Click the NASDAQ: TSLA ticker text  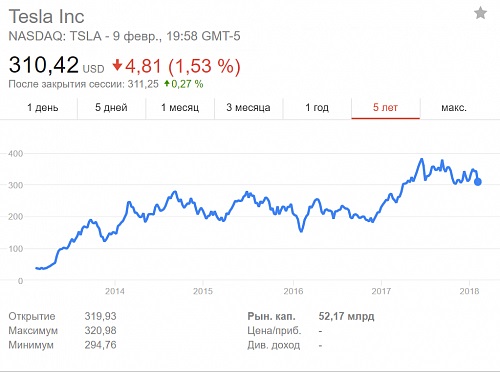click(55, 36)
